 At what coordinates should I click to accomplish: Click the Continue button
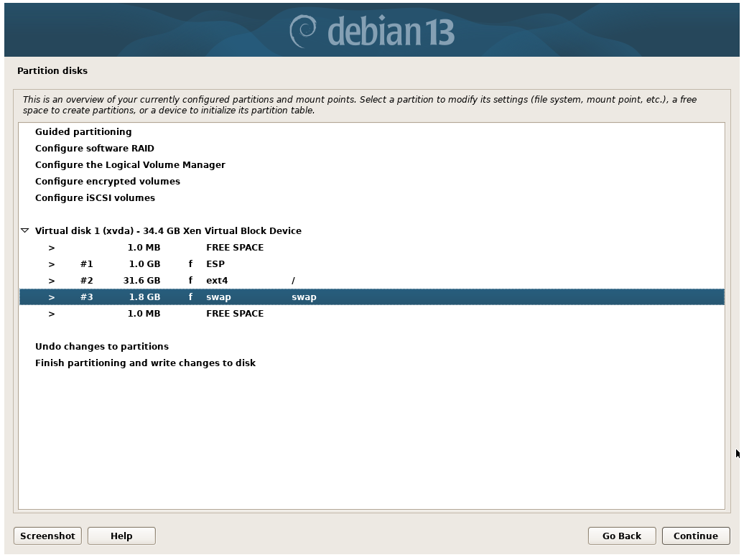tap(696, 536)
